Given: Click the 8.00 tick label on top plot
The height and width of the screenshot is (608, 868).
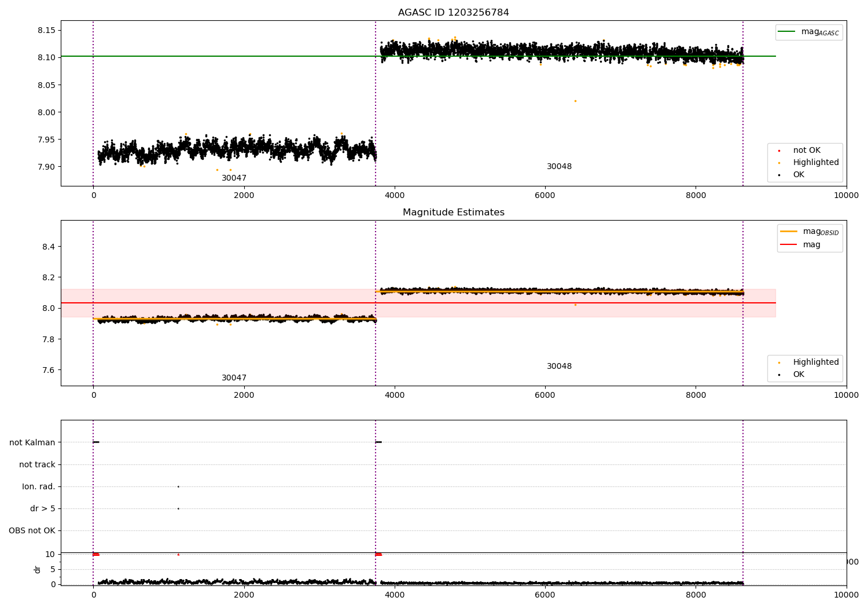Looking at the screenshot, I should tap(46, 112).
